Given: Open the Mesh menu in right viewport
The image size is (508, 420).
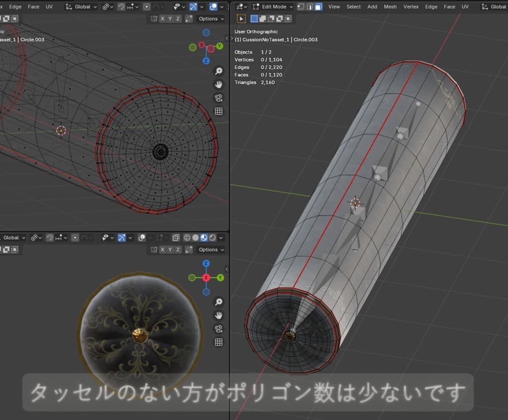Looking at the screenshot, I should pos(390,7).
